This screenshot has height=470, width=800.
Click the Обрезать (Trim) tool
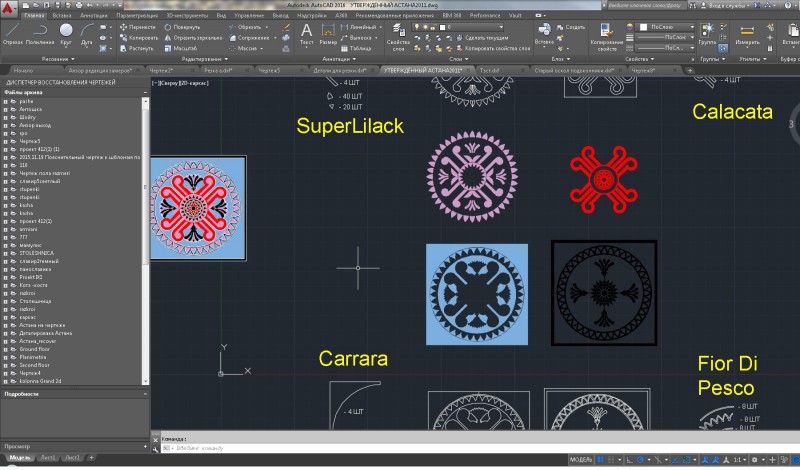tap(245, 27)
